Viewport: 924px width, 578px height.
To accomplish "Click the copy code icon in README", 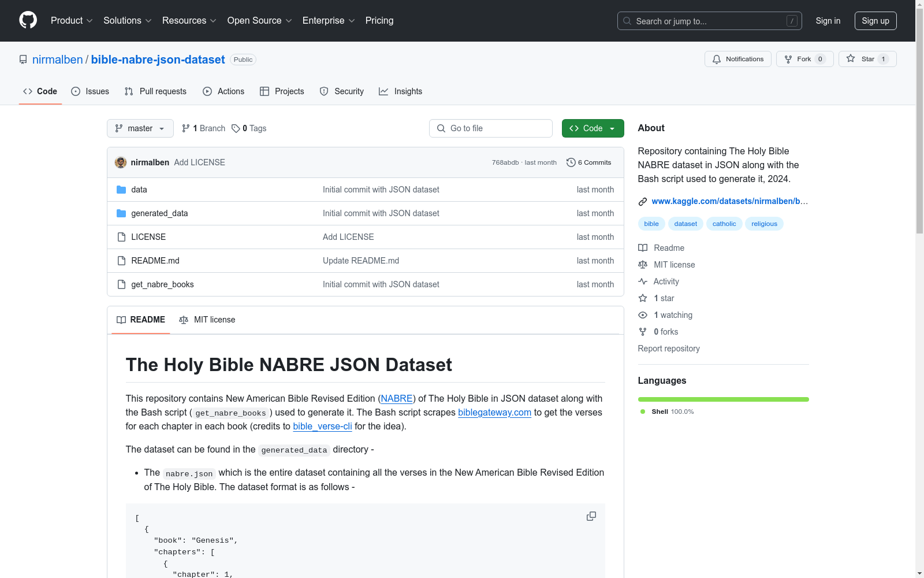I will 591,516.
